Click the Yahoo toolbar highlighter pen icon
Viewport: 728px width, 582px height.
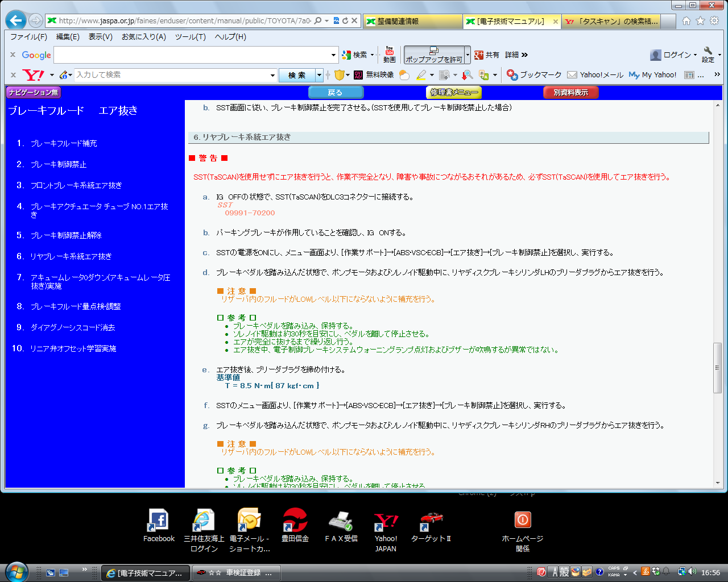pyautogui.click(x=421, y=74)
